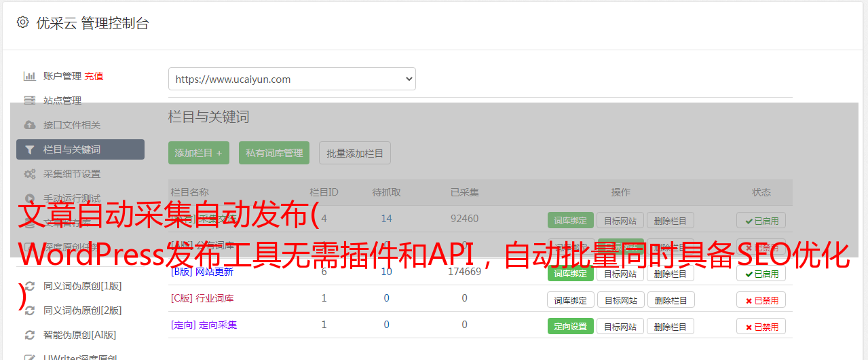Click the 状态 column header
This screenshot has width=868, height=360.
coord(761,192)
